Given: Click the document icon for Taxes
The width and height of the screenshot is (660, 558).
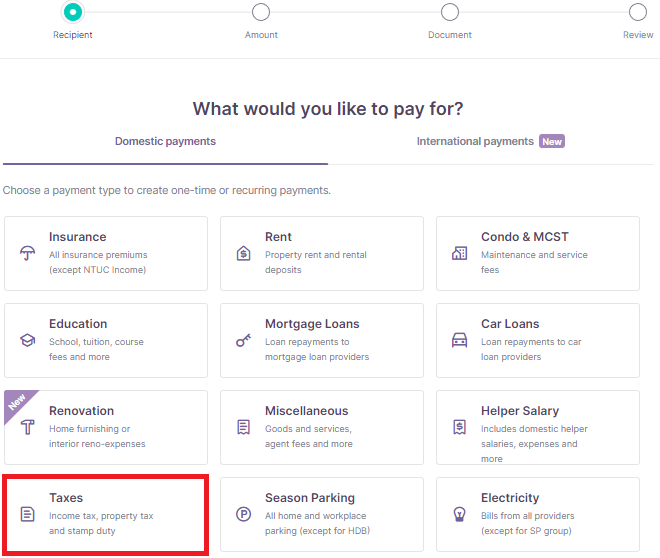Looking at the screenshot, I should [28, 514].
